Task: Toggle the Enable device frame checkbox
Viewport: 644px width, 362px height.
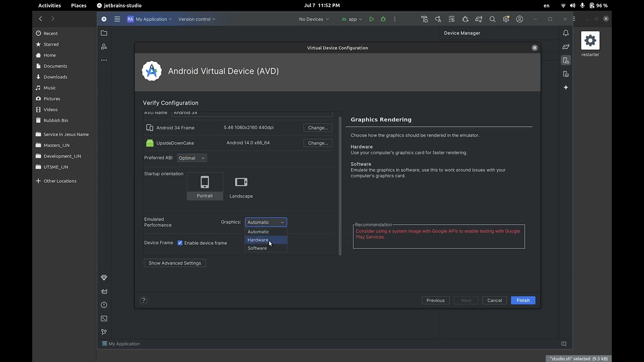Action: coord(180,243)
